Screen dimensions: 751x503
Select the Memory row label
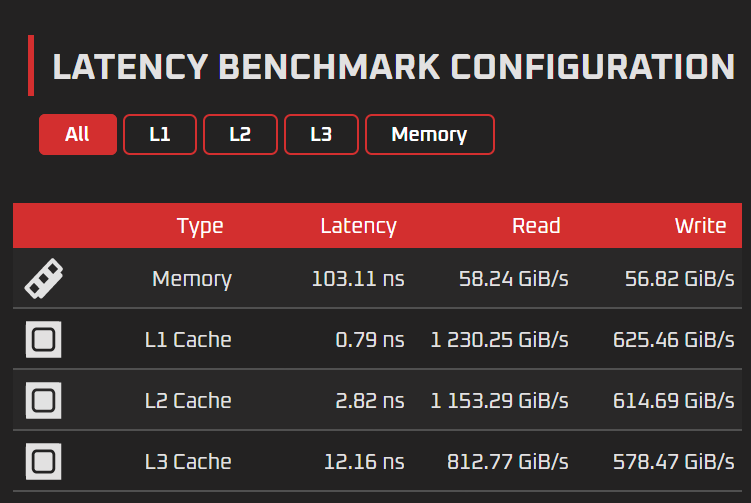[192, 279]
